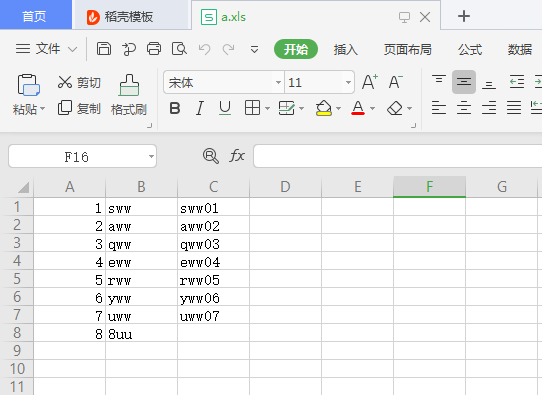This screenshot has height=395, width=542.
Task: Switch to 页面布局 ribbon tab
Action: (x=408, y=49)
